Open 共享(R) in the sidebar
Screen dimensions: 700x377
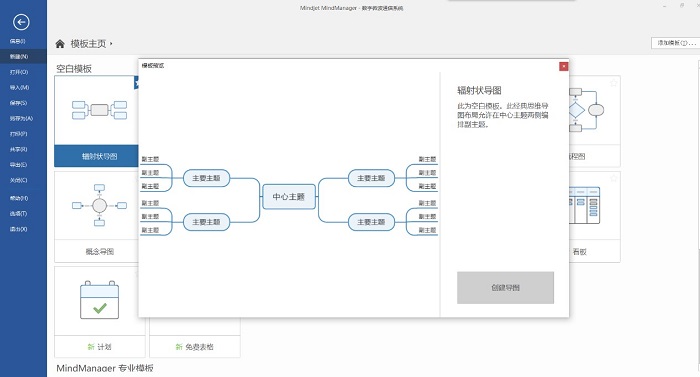[18, 149]
